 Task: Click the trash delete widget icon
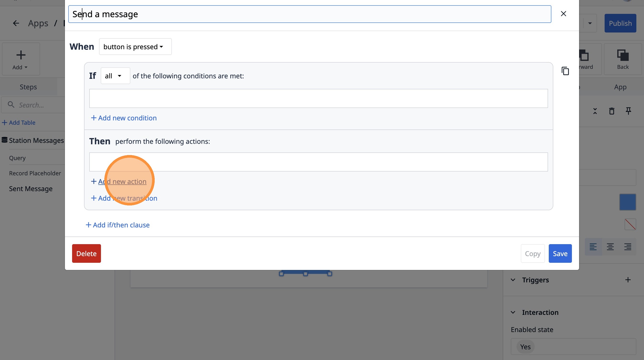click(x=612, y=111)
